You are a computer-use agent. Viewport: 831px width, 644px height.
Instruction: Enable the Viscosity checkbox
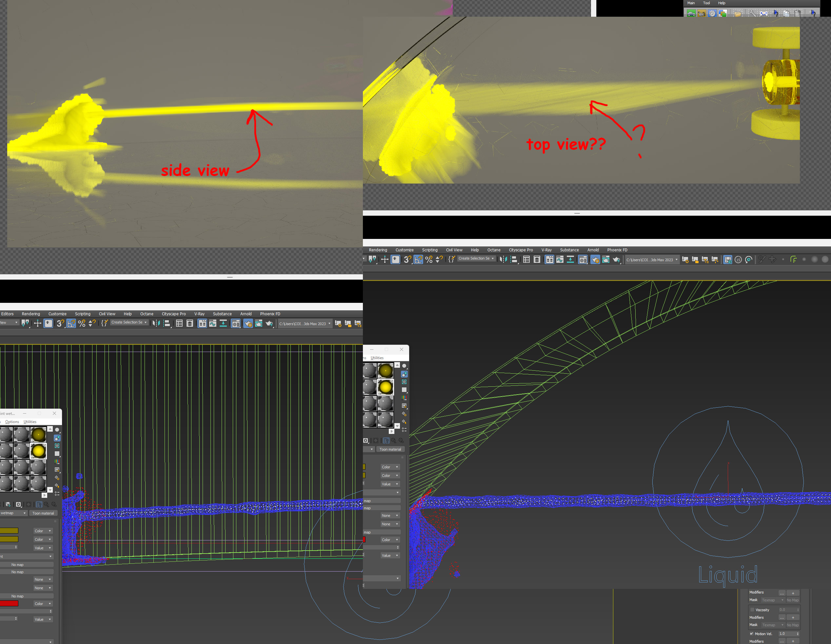pos(752,610)
